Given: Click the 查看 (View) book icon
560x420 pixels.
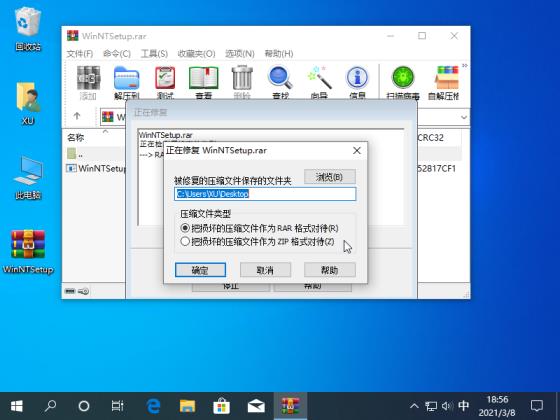Looking at the screenshot, I should (x=204, y=82).
